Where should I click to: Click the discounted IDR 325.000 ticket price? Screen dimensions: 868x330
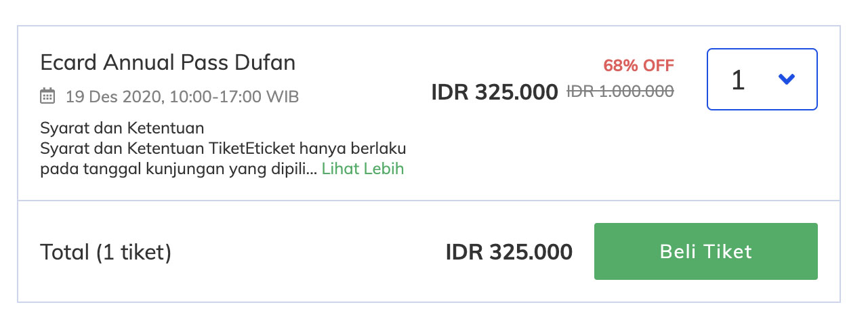pos(495,91)
